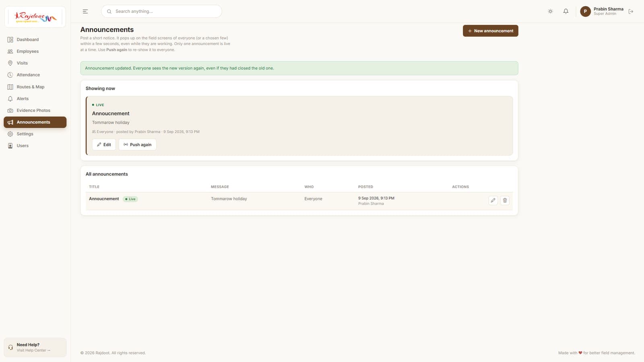Open Employees in sidebar
Image resolution: width=644 pixels, height=362 pixels.
coord(35,51)
